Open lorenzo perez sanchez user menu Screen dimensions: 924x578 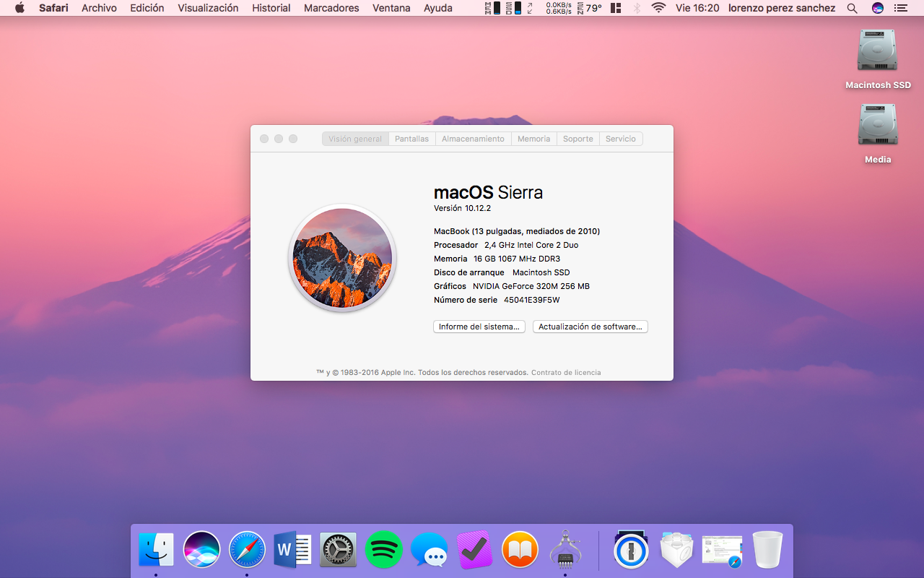782,8
